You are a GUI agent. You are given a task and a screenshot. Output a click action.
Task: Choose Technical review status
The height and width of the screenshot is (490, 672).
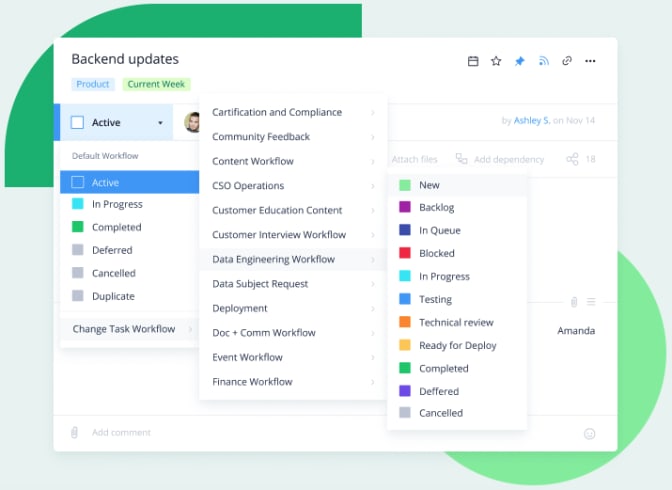point(457,322)
